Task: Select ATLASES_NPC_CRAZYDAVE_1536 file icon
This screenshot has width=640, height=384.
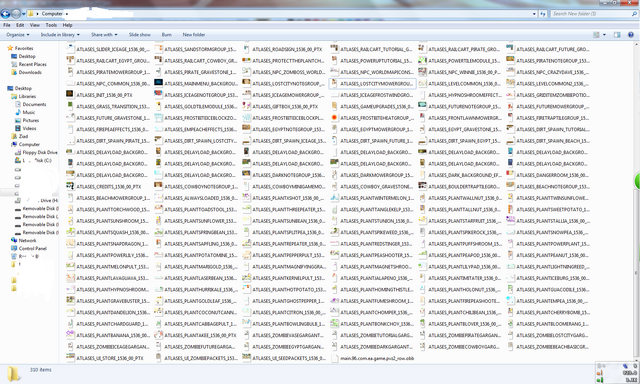Action: pyautogui.click(x=510, y=72)
